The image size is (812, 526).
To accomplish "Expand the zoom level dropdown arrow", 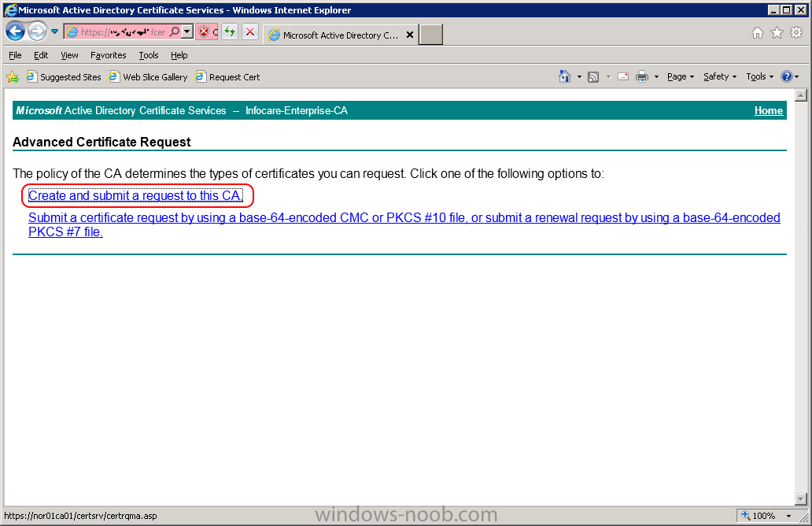I will 789,516.
